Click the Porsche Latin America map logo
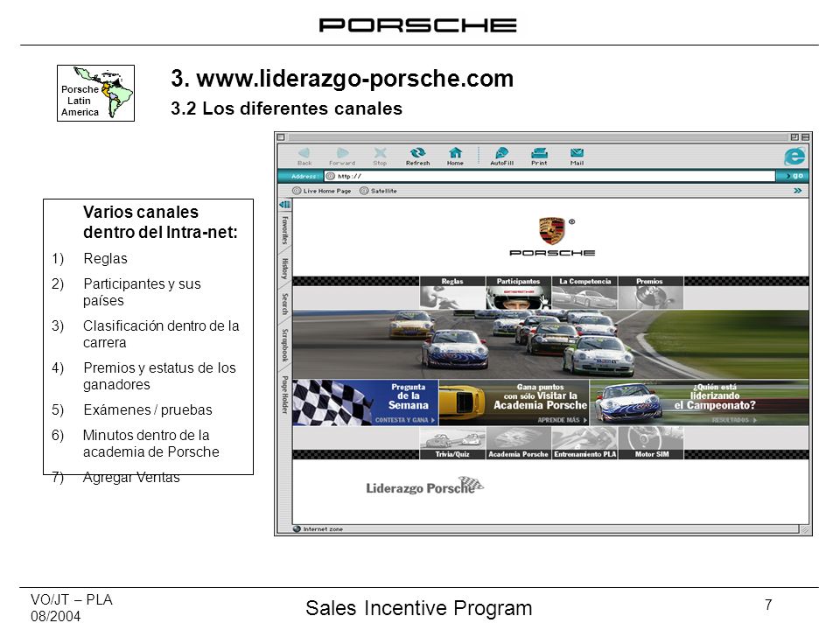The width and height of the screenshot is (840, 630). tap(96, 94)
